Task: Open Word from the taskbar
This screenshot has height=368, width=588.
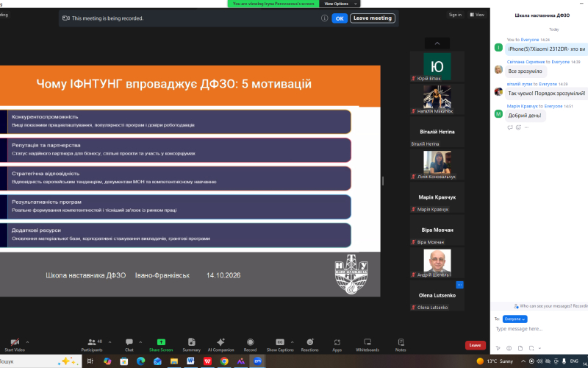Action: (x=190, y=361)
